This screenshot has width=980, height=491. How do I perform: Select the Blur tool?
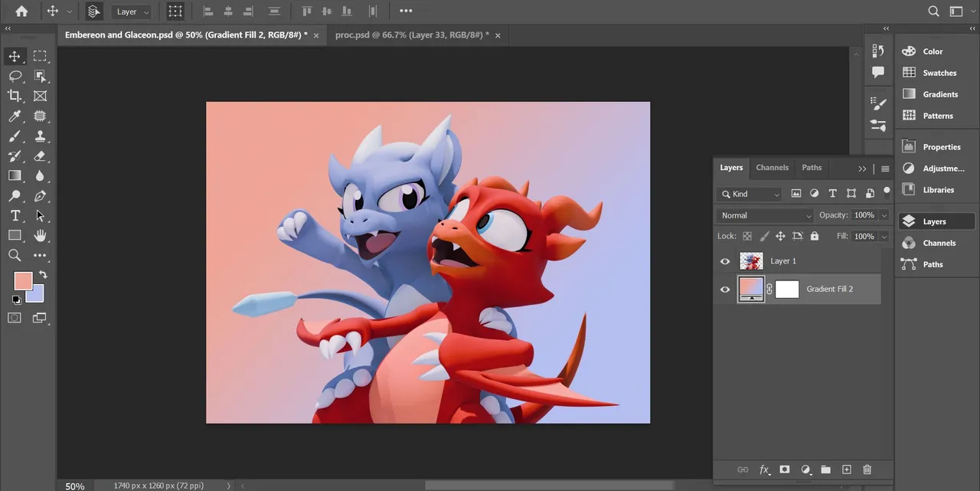coord(40,175)
